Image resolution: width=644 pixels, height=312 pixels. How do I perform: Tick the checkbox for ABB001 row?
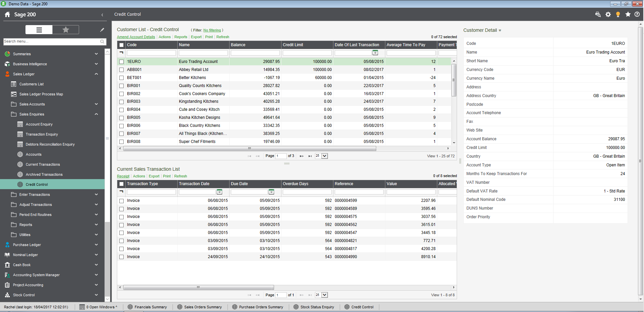(x=122, y=70)
